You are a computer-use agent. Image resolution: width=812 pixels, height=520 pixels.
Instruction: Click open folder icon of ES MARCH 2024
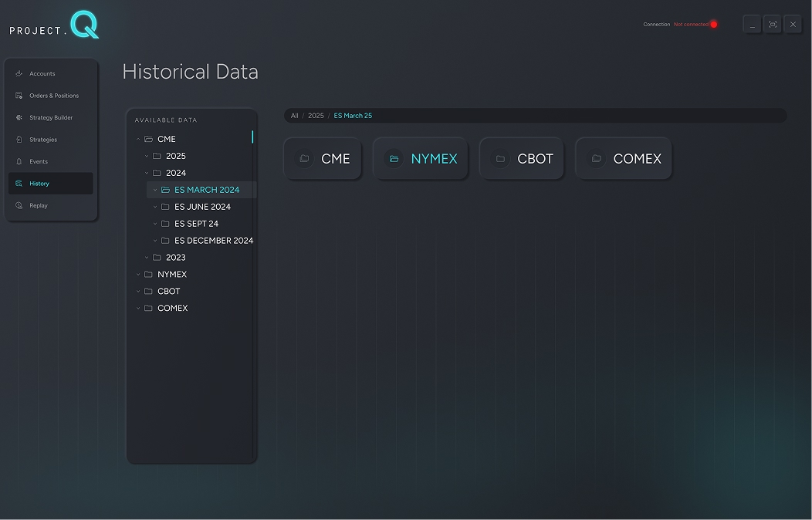click(166, 190)
